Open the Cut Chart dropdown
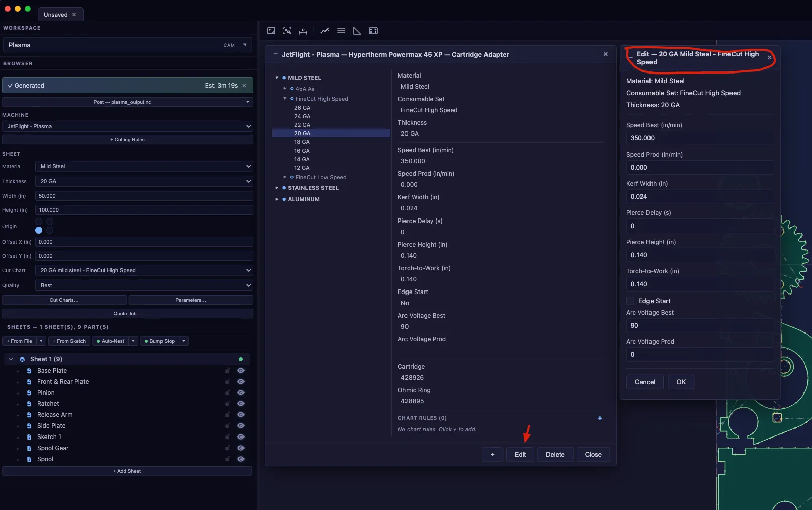 [x=144, y=270]
